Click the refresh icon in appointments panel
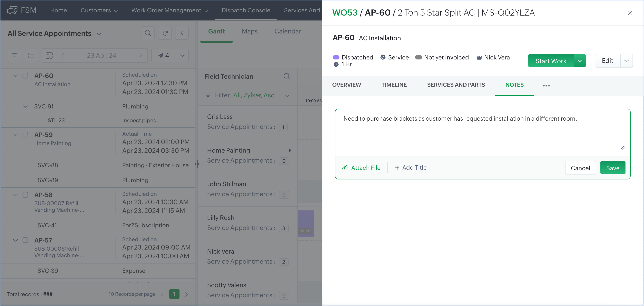The image size is (644, 306). pos(165,33)
